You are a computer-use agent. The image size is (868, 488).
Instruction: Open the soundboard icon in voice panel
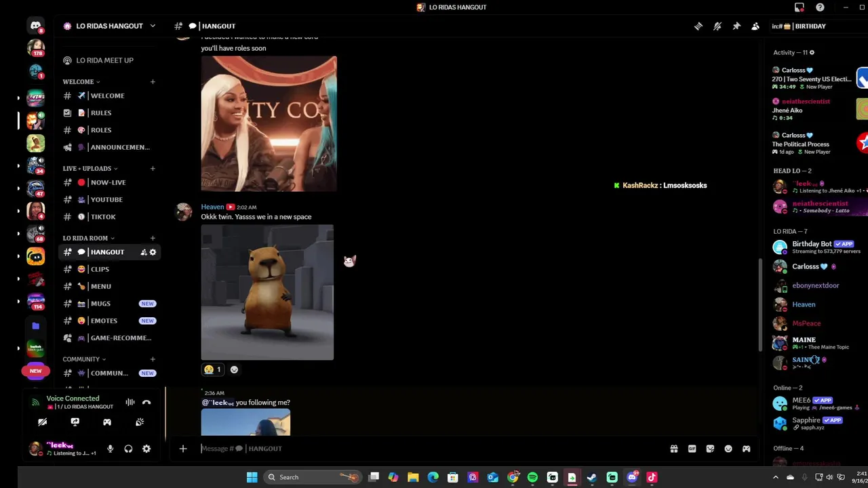tap(140, 422)
